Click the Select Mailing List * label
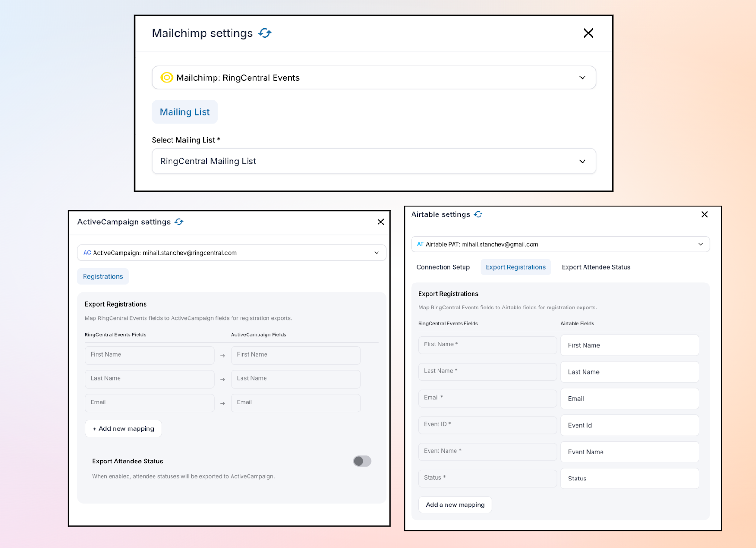Image resolution: width=756 pixels, height=548 pixels. [186, 140]
